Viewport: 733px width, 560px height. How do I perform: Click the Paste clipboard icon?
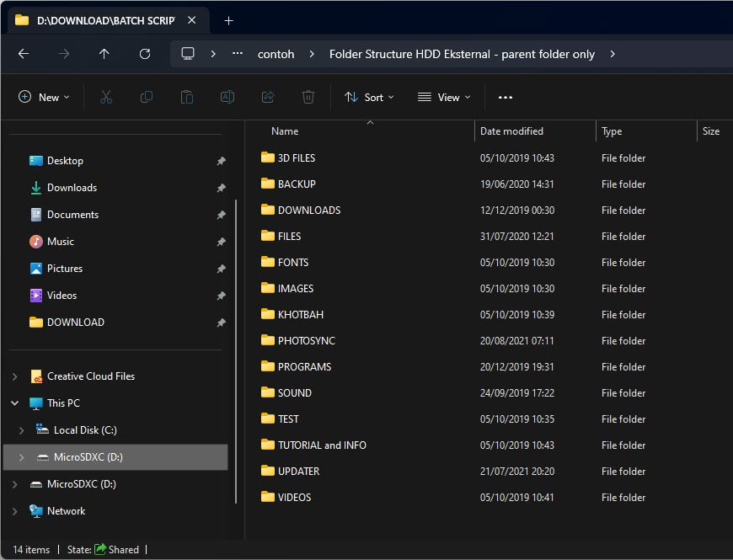point(187,97)
